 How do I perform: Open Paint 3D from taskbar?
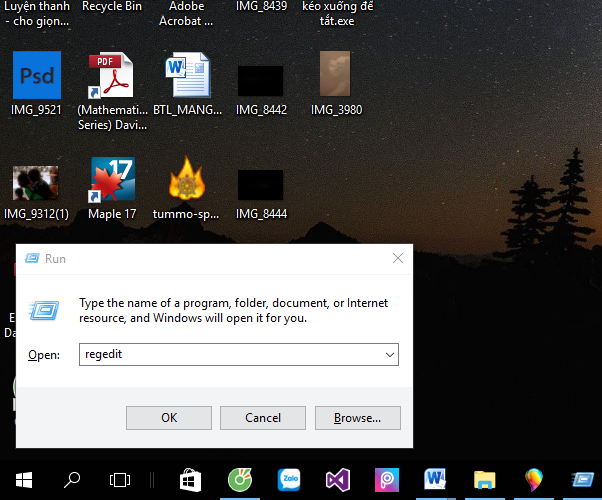[x=534, y=480]
